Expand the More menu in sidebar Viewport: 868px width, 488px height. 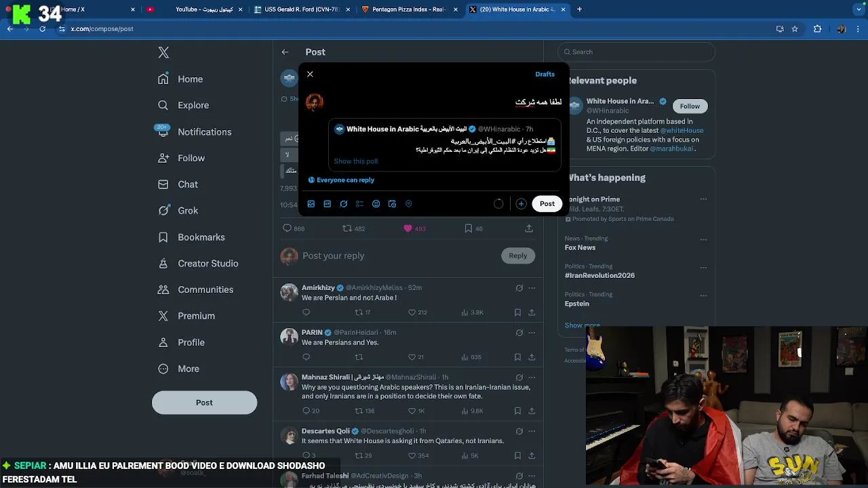click(178, 369)
